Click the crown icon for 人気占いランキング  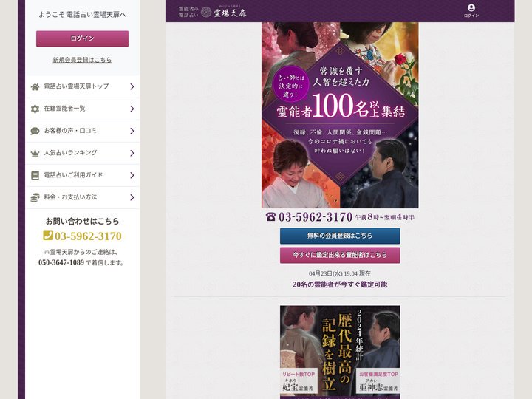click(35, 154)
